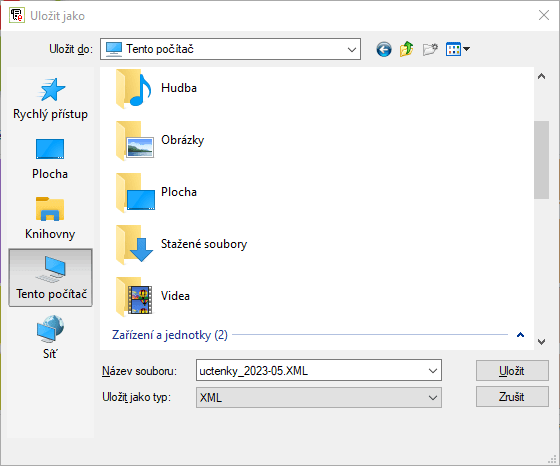The height and width of the screenshot is (466, 560).
Task: Go up one folder level
Action: pyautogui.click(x=406, y=49)
